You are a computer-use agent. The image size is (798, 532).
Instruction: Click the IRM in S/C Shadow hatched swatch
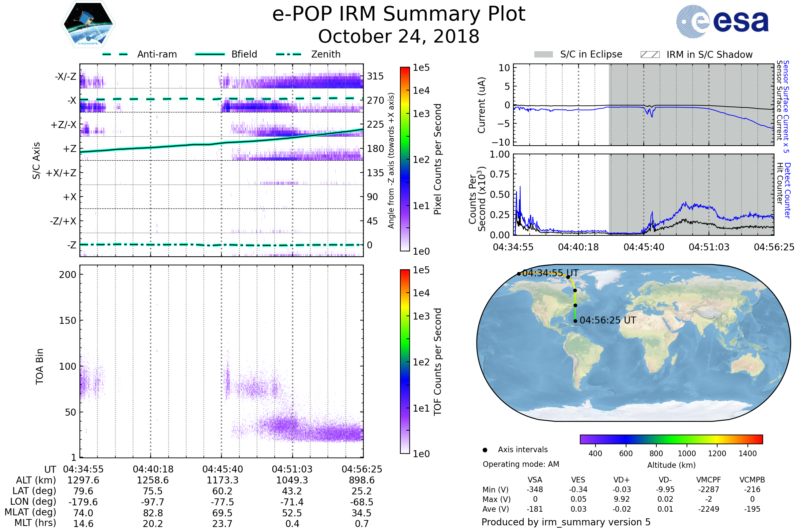coord(650,55)
